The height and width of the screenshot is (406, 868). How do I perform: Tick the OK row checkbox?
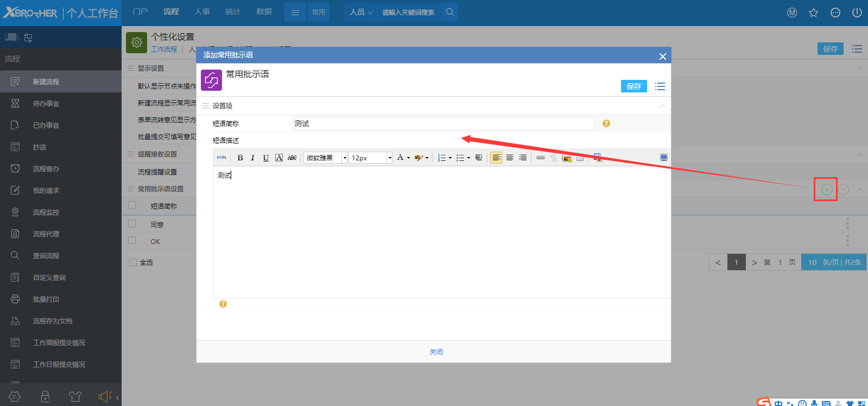point(132,240)
